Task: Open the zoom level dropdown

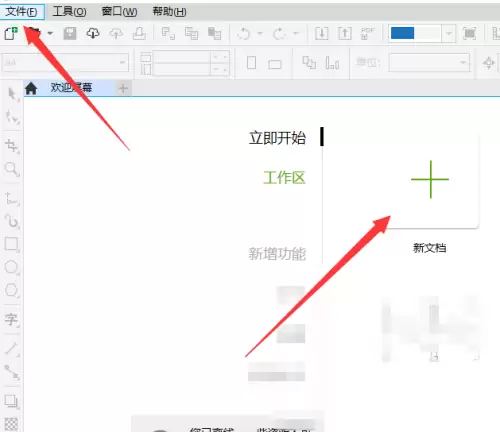Action: [x=449, y=34]
